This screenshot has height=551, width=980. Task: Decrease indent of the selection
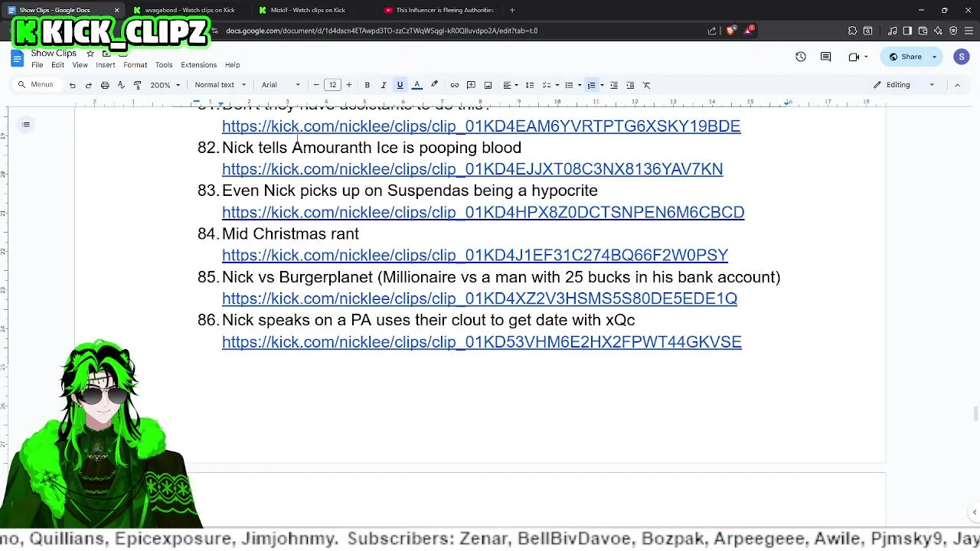click(x=613, y=85)
